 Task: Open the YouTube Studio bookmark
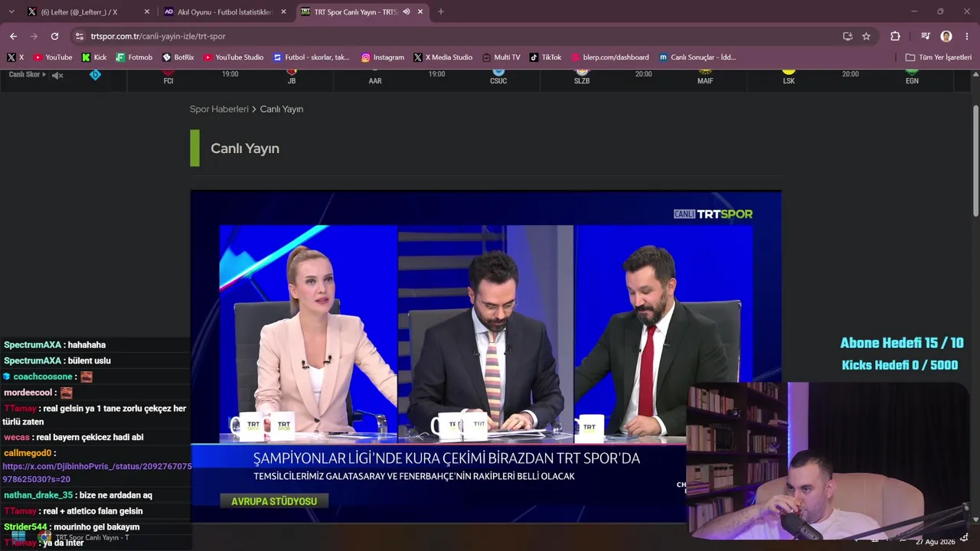tap(234, 57)
